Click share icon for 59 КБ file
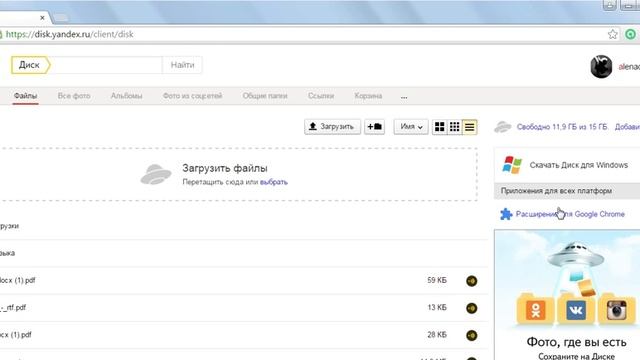This screenshot has width=640, height=360. tap(471, 281)
